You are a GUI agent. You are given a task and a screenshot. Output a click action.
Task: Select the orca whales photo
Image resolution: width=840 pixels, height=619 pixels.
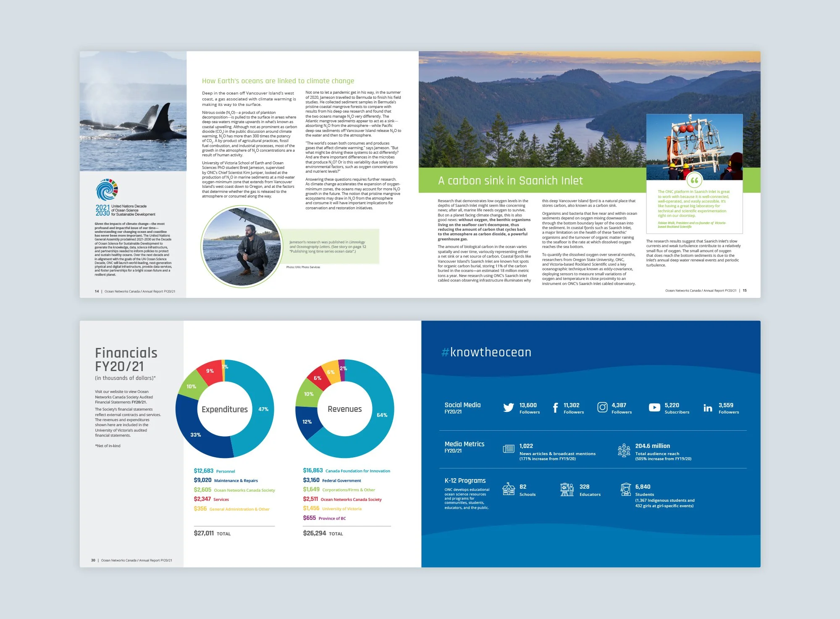click(x=133, y=111)
